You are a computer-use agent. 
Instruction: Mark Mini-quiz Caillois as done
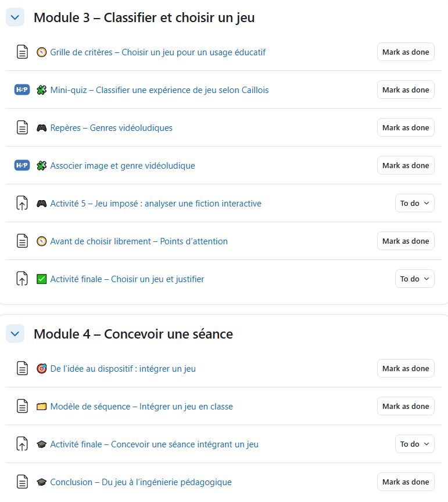tap(406, 90)
